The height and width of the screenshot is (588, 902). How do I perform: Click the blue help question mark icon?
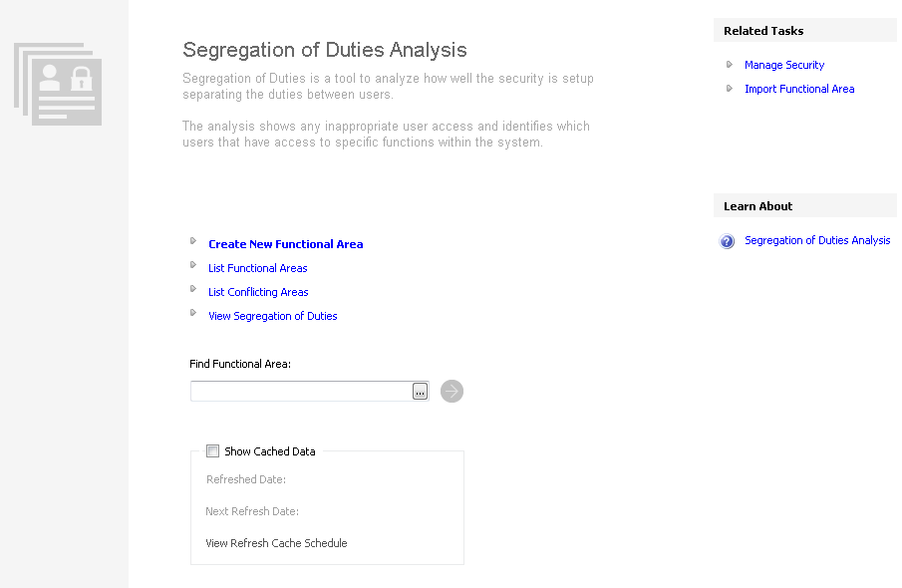click(728, 241)
